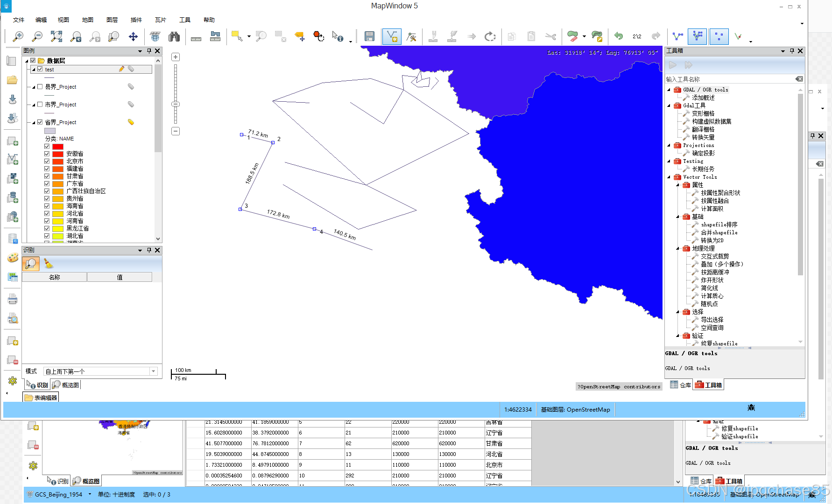Toggle visibility of the test layer

point(40,69)
